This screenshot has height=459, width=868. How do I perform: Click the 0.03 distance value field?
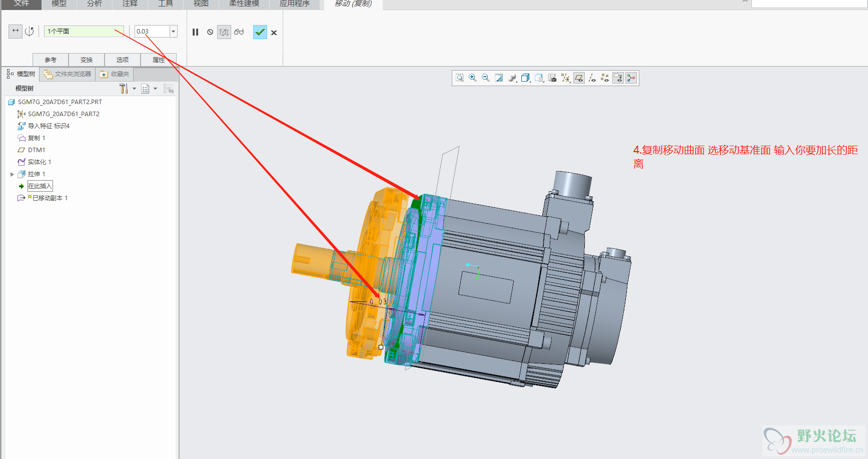[x=152, y=31]
